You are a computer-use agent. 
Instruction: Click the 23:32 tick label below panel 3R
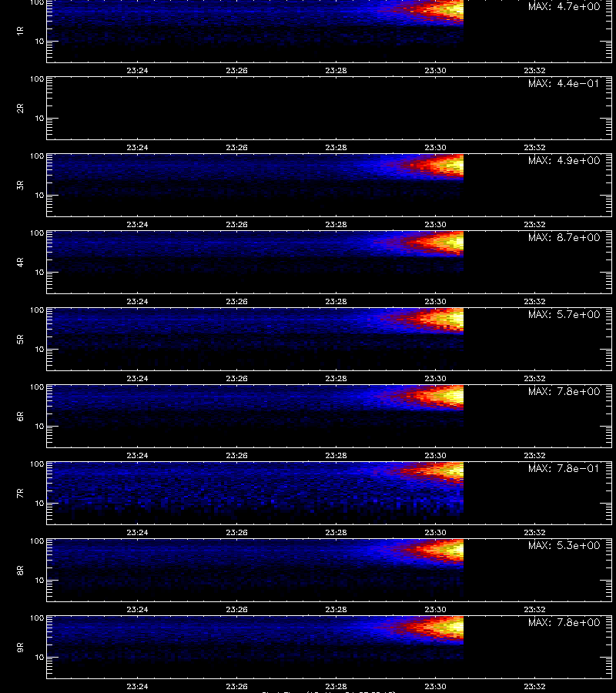point(534,225)
